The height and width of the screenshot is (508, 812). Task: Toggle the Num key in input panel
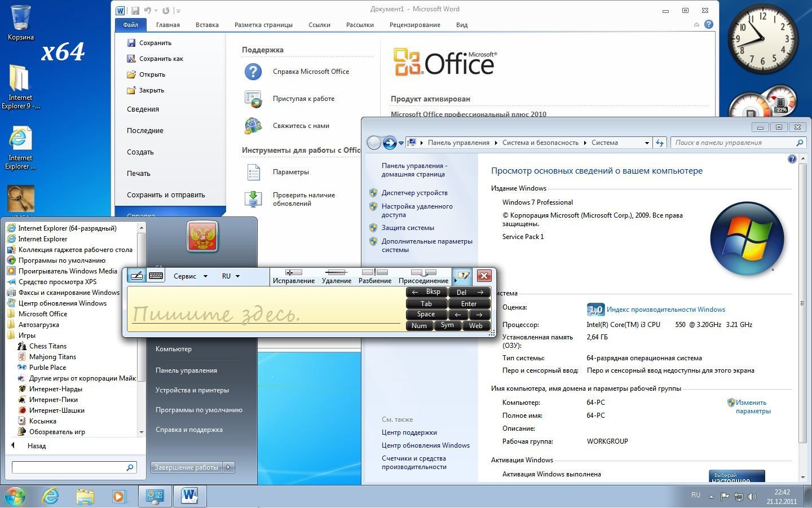(x=419, y=325)
